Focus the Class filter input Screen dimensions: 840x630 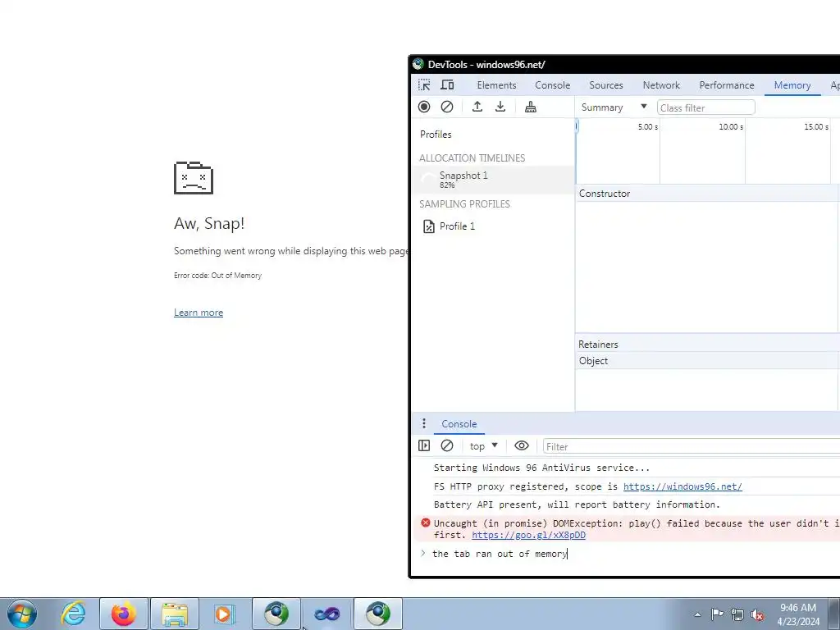706,107
